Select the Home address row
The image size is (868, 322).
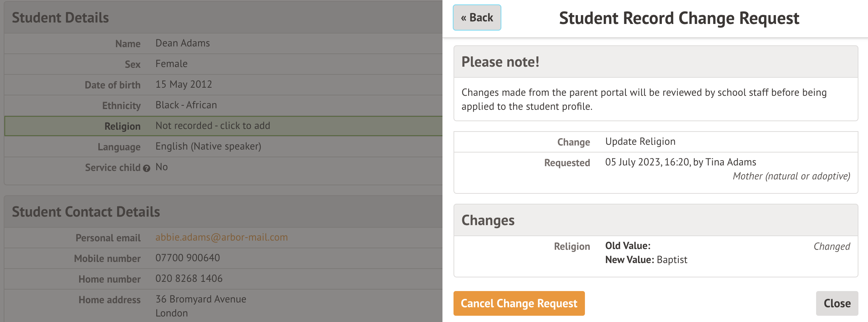(201, 299)
